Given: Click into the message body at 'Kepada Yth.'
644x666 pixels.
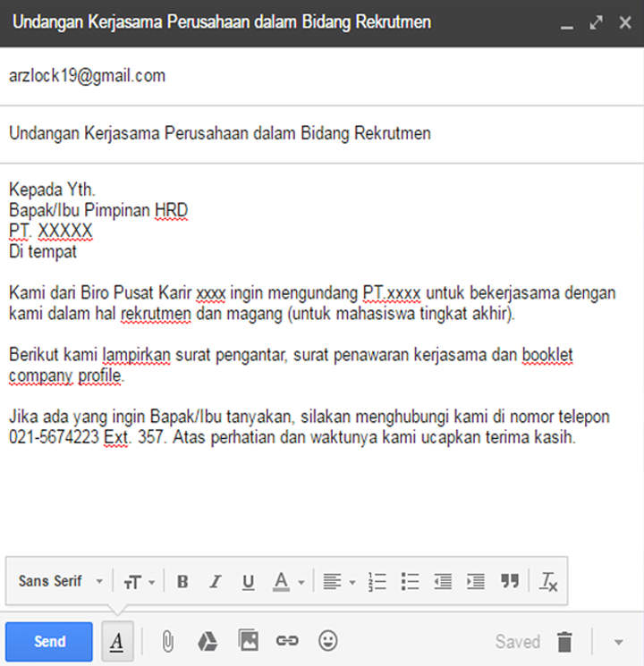Looking at the screenshot, I should tap(52, 190).
